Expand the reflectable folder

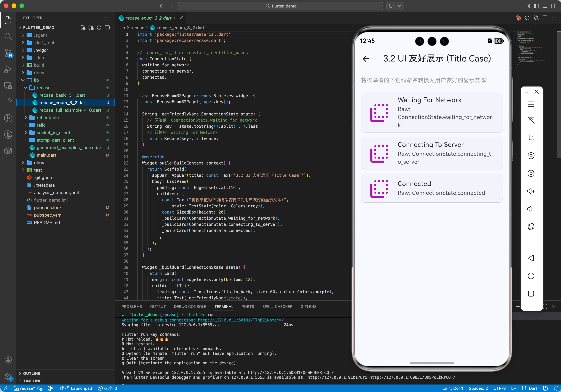click(48, 117)
